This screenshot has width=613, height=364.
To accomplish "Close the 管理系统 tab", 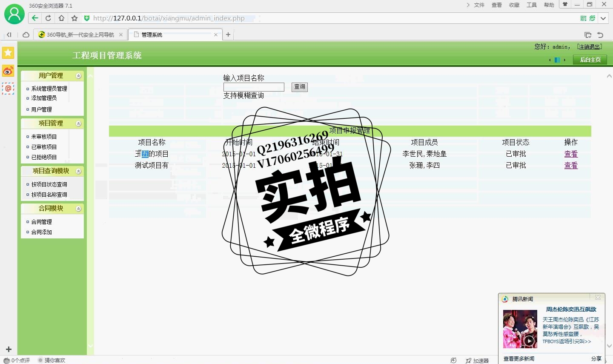I will tap(216, 35).
